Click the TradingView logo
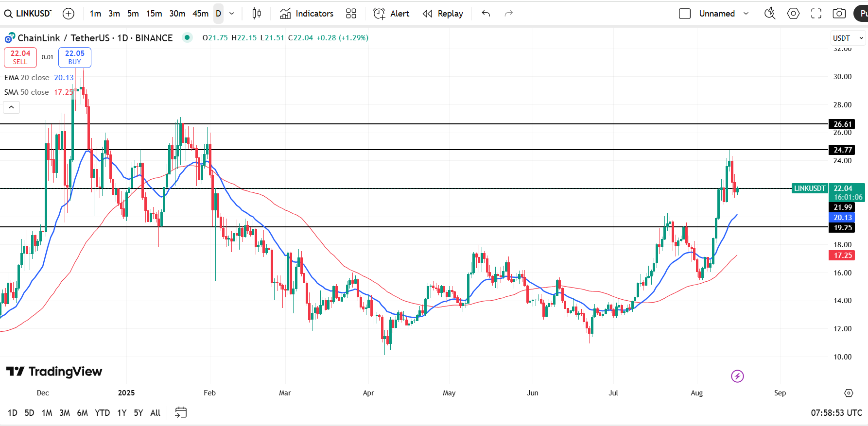 [x=54, y=372]
